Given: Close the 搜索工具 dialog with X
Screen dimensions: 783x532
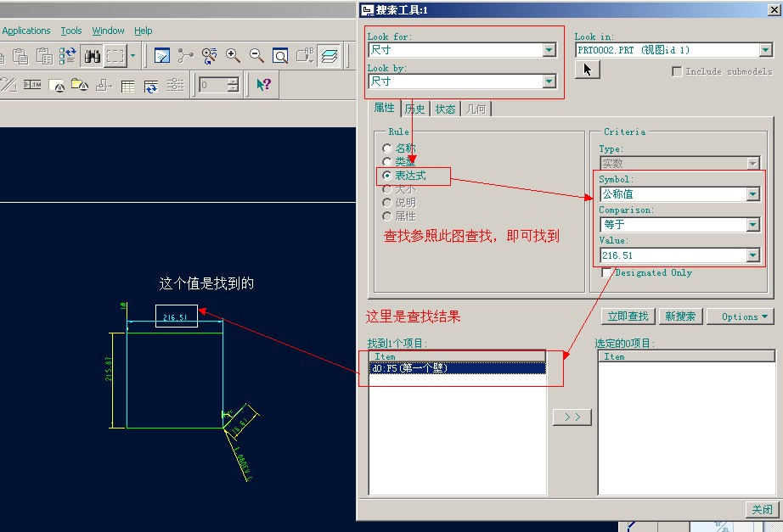Looking at the screenshot, I should click(x=774, y=9).
